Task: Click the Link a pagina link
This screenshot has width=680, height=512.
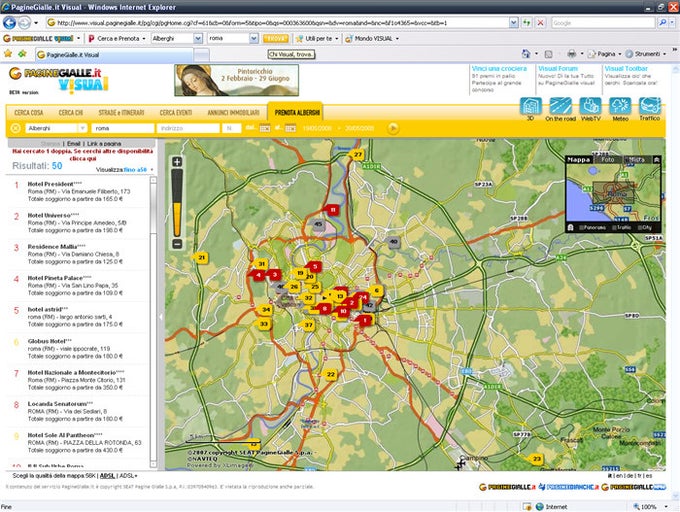Action: 104,143
